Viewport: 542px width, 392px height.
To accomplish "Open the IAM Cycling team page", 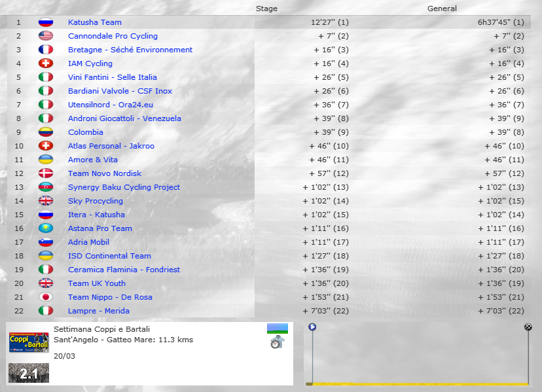I will [x=90, y=63].
